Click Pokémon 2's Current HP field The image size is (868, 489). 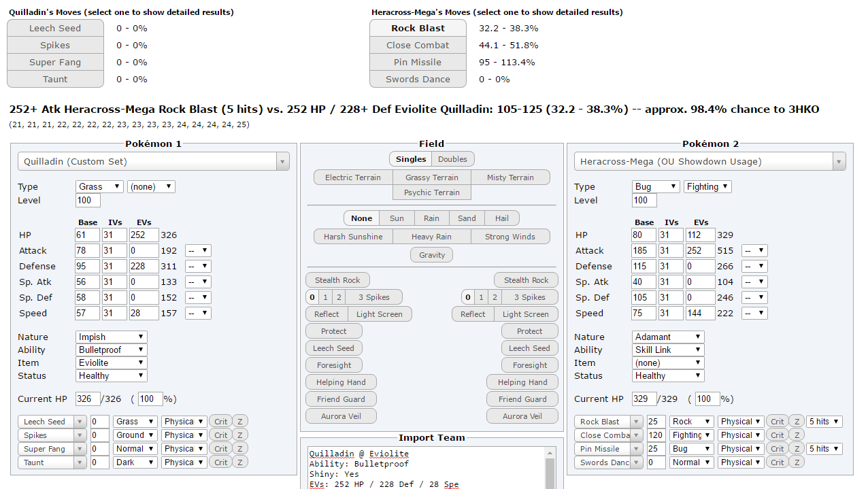click(x=644, y=399)
